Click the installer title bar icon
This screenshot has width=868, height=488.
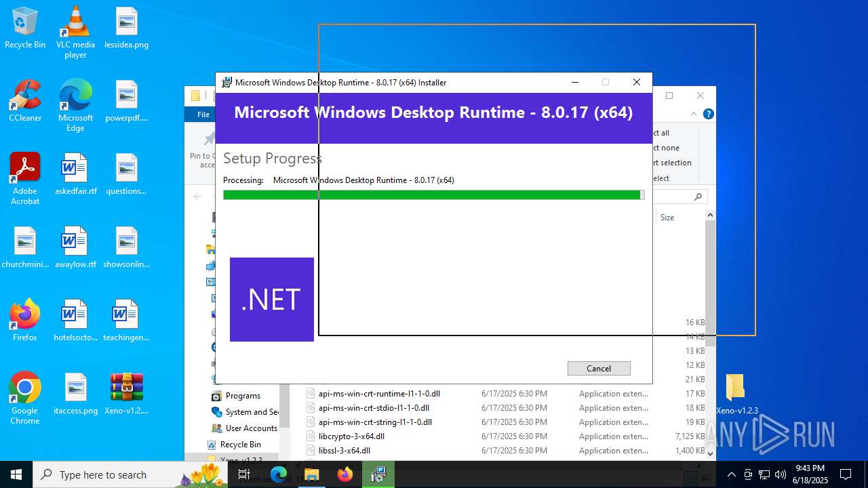point(226,83)
